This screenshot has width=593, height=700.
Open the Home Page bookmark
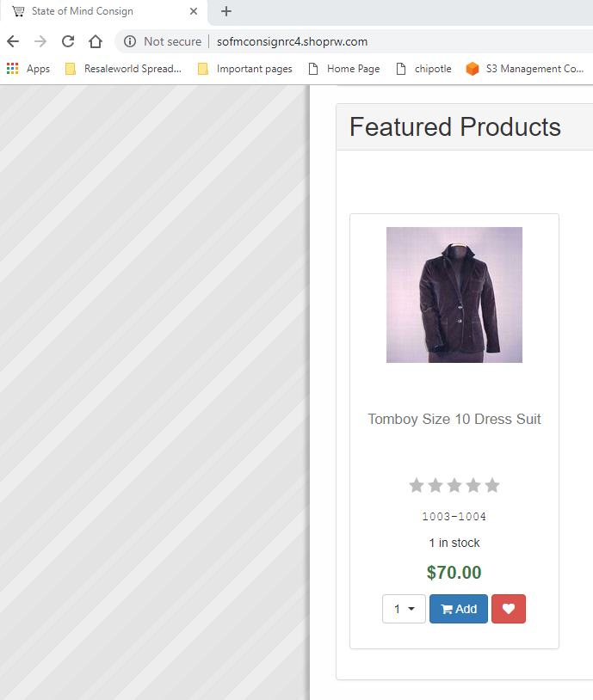click(x=344, y=69)
